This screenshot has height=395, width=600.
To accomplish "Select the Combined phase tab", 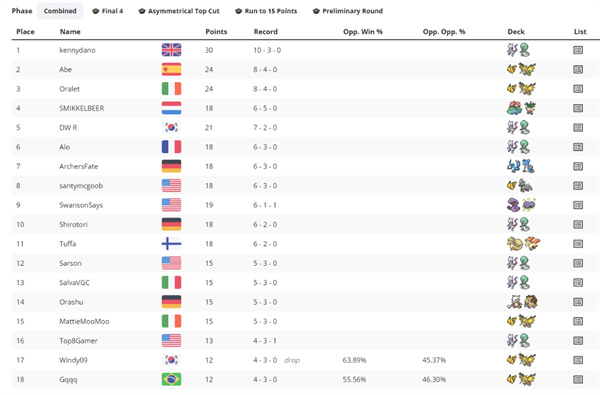I will click(60, 11).
